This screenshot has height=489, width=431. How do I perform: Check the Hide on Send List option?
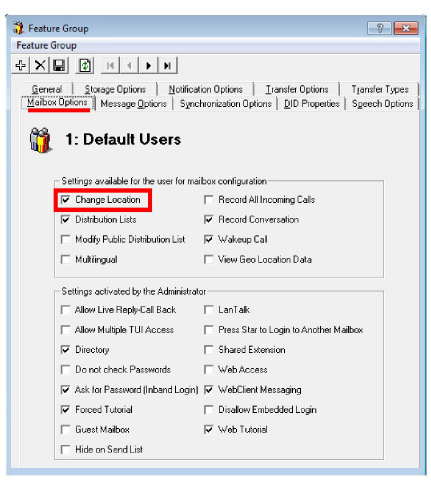click(x=66, y=449)
